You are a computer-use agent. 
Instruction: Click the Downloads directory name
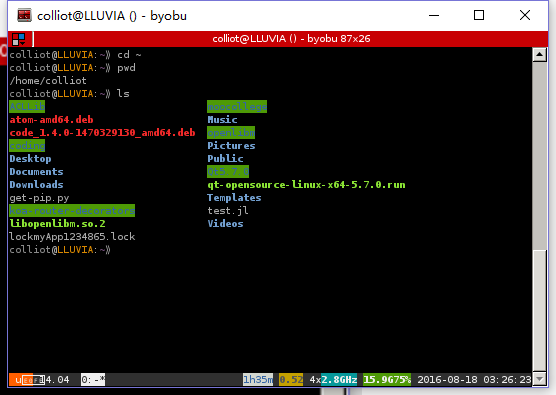pos(36,184)
